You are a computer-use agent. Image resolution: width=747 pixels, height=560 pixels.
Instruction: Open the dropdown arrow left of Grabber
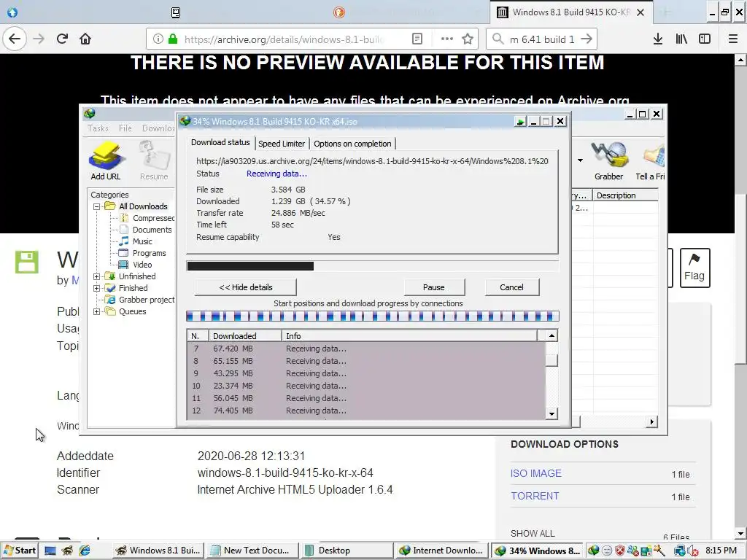point(580,160)
